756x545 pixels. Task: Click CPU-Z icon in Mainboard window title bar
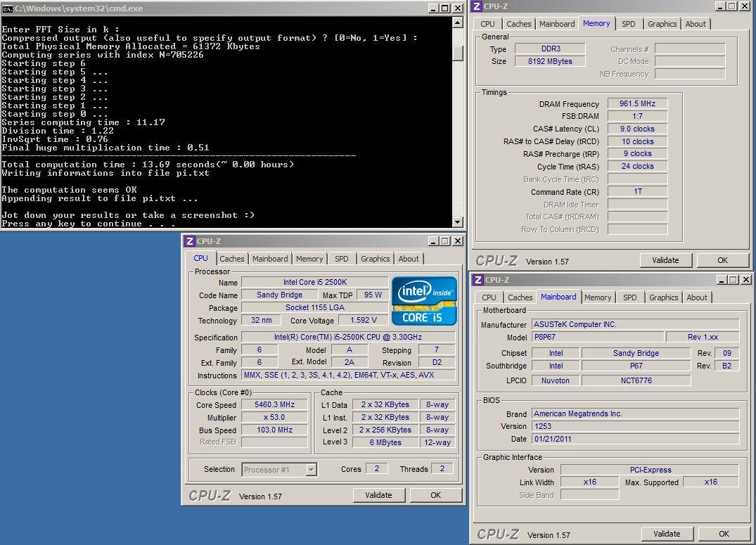478,280
